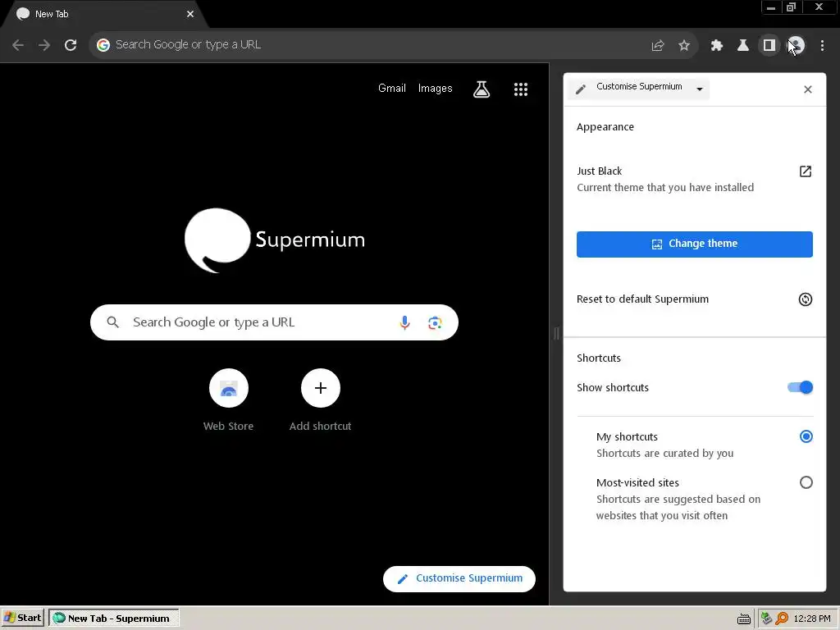Viewport: 840px width, 630px height.
Task: Grab the side panel resize handle
Action: click(x=556, y=334)
